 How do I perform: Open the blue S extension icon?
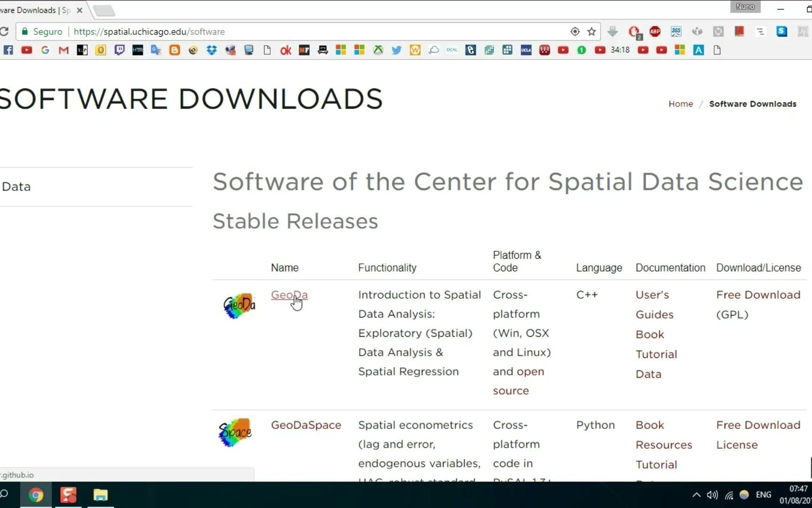pyautogui.click(x=782, y=32)
